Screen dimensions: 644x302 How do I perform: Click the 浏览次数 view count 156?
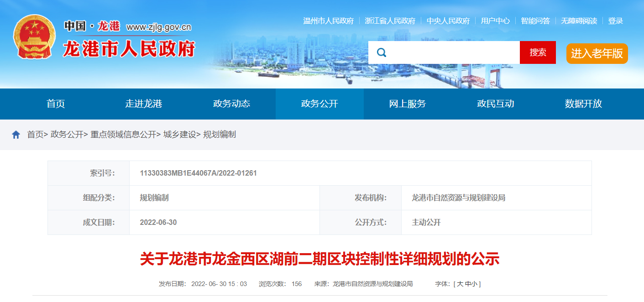[297, 284]
